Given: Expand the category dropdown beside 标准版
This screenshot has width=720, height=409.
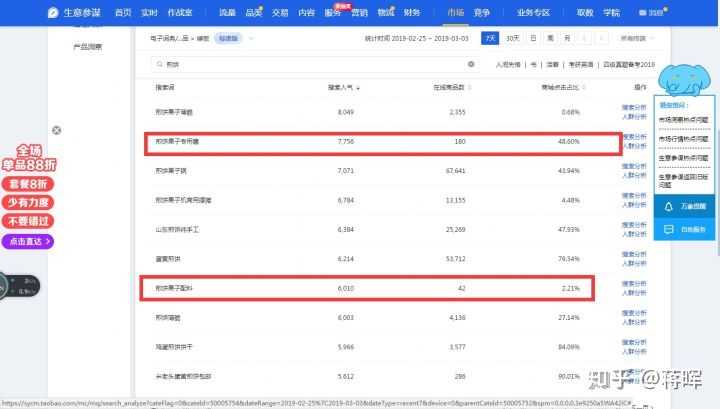Looking at the screenshot, I should [251, 38].
